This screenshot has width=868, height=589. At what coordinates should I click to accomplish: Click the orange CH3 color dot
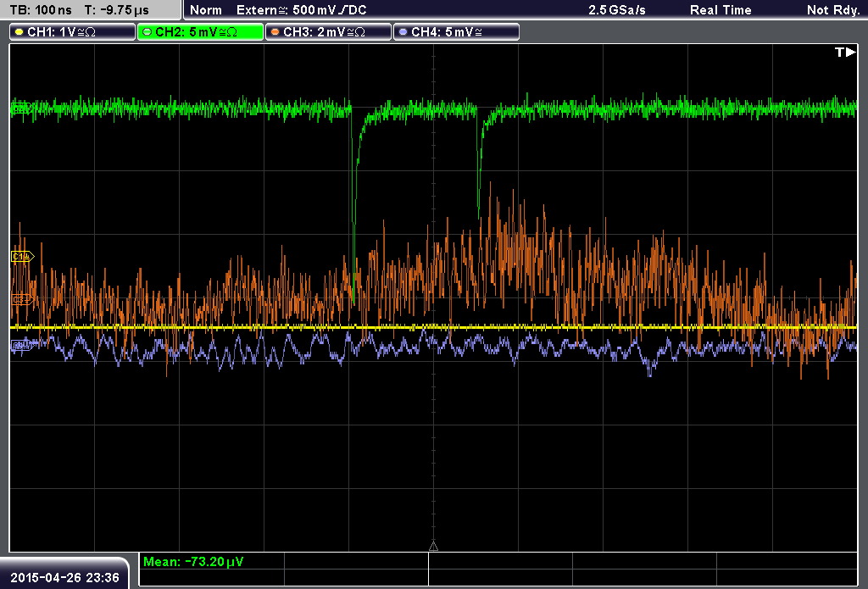(275, 32)
